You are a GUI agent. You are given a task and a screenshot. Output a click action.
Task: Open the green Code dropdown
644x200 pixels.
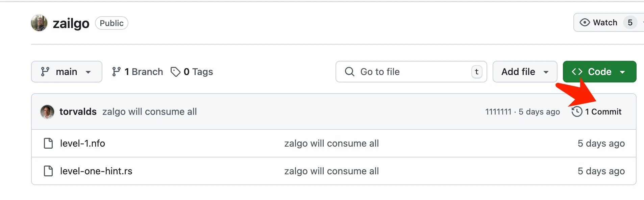(599, 72)
